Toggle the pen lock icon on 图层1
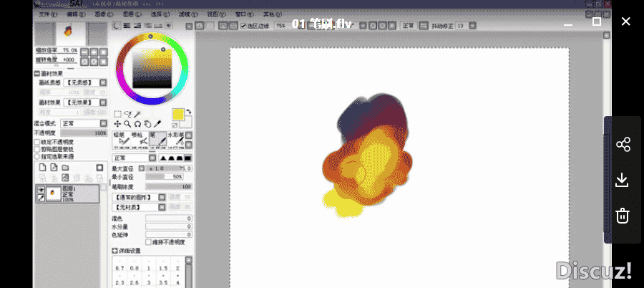This screenshot has width=644, height=288. point(41,198)
